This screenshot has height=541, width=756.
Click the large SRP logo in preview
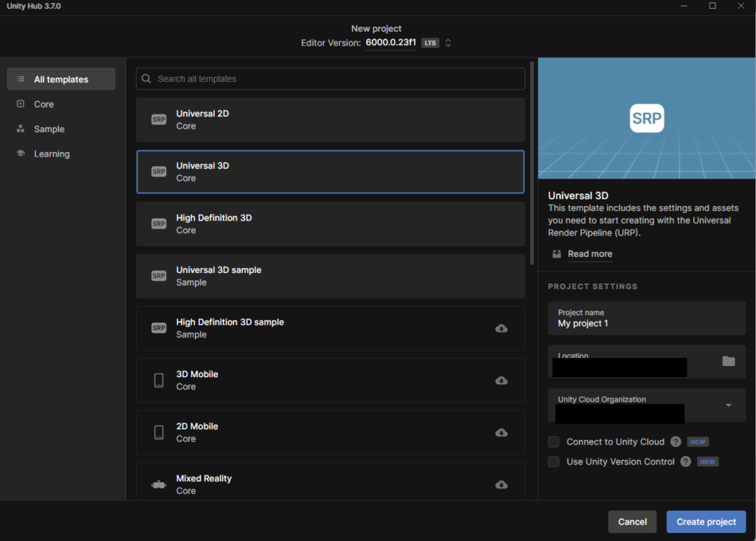pos(647,118)
